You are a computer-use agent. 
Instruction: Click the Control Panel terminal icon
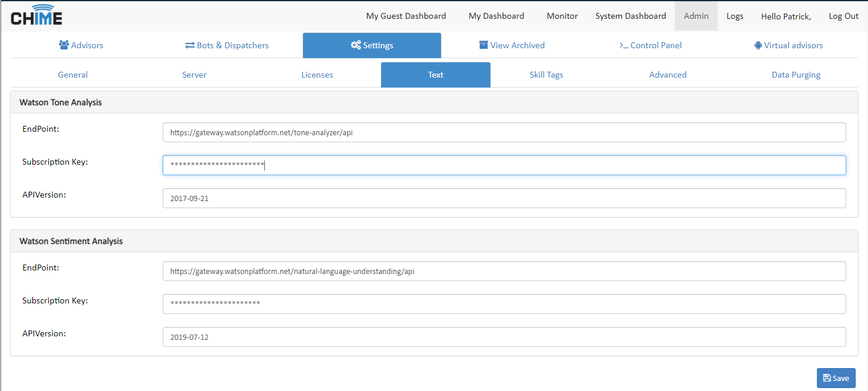click(x=624, y=45)
